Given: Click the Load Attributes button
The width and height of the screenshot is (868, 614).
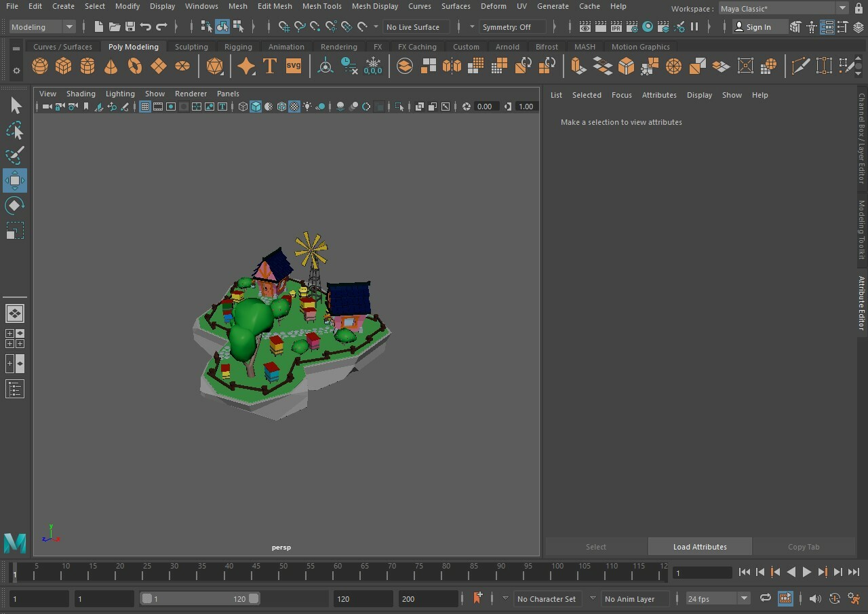Looking at the screenshot, I should (699, 547).
